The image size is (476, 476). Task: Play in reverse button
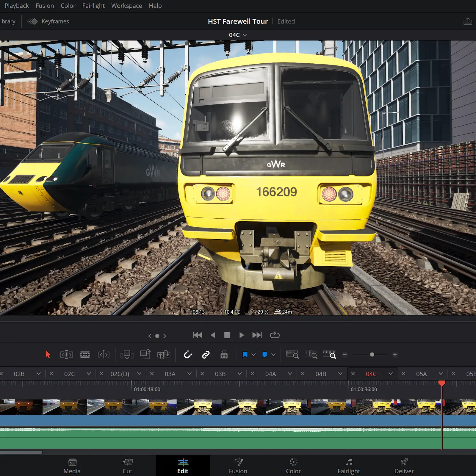tap(213, 335)
